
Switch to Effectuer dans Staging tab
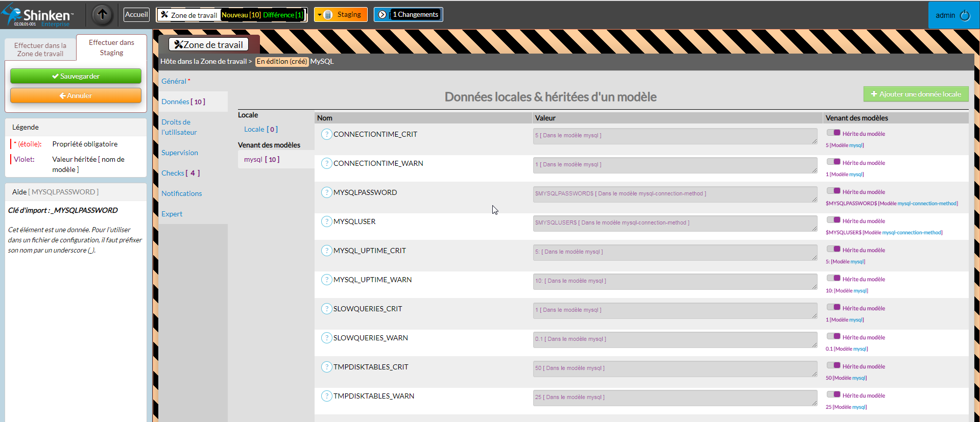click(x=111, y=47)
